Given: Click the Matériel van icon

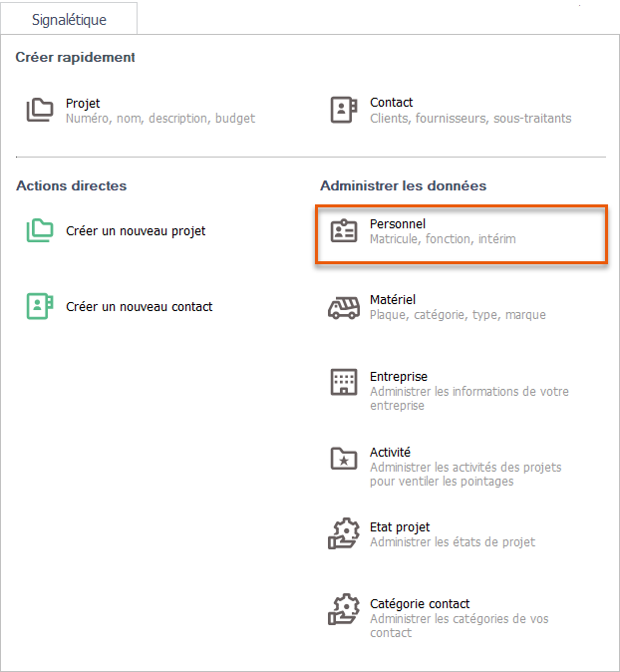Looking at the screenshot, I should (x=344, y=308).
